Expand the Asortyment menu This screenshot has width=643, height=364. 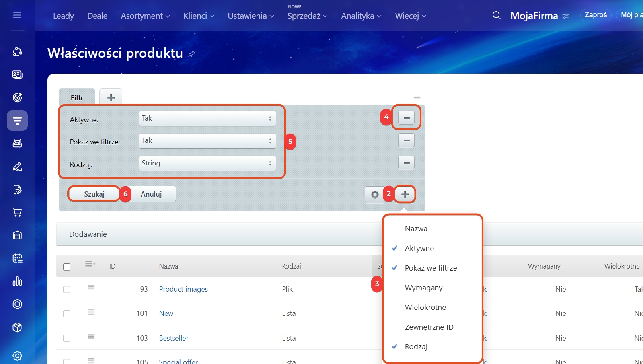pyautogui.click(x=145, y=16)
